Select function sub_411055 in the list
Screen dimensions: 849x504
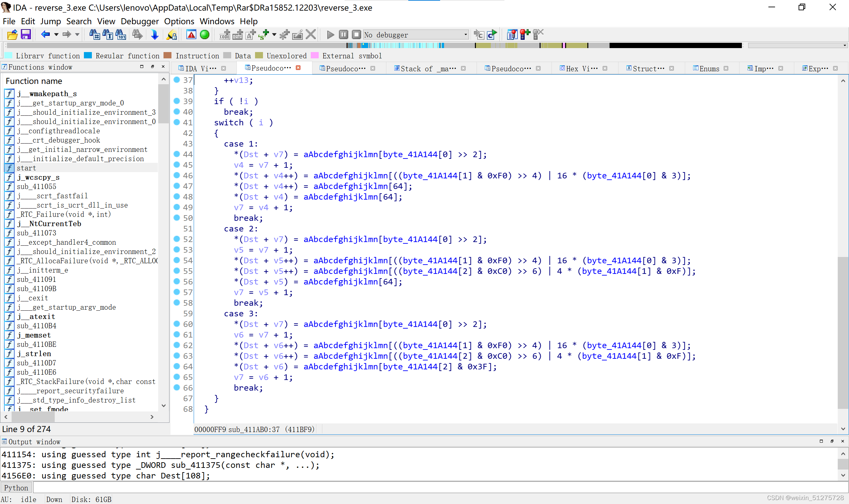click(x=81, y=186)
